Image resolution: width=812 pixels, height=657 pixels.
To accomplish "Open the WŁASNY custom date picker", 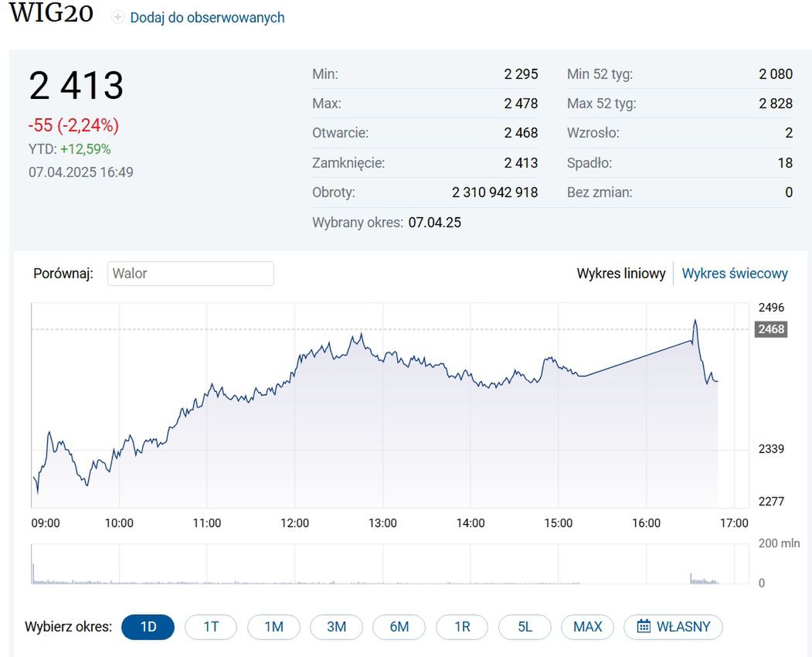I will click(x=673, y=627).
